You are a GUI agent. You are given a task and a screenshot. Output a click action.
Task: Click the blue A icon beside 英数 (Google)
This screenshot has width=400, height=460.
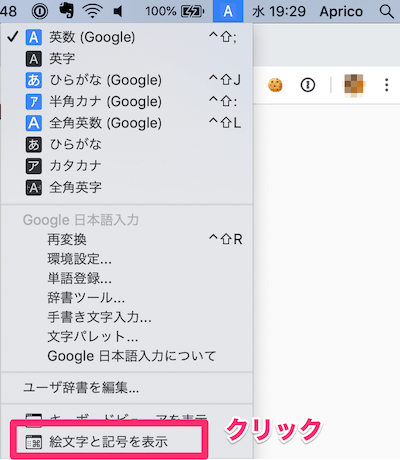34,37
